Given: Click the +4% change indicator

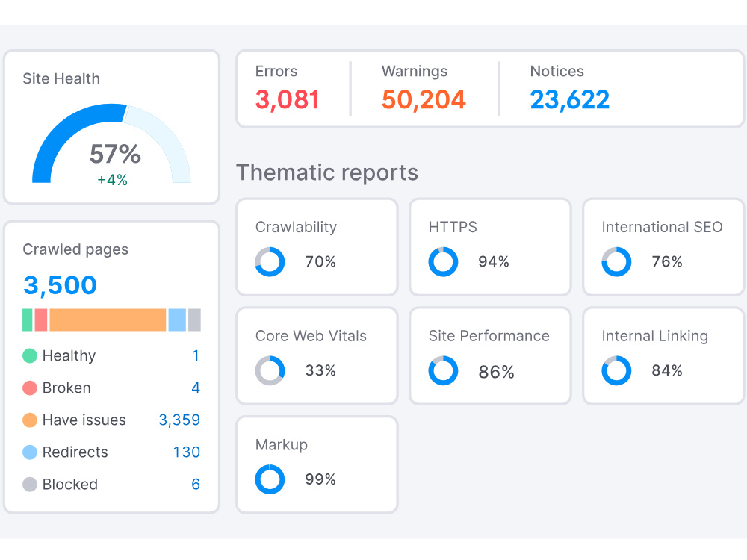Looking at the screenshot, I should [113, 180].
